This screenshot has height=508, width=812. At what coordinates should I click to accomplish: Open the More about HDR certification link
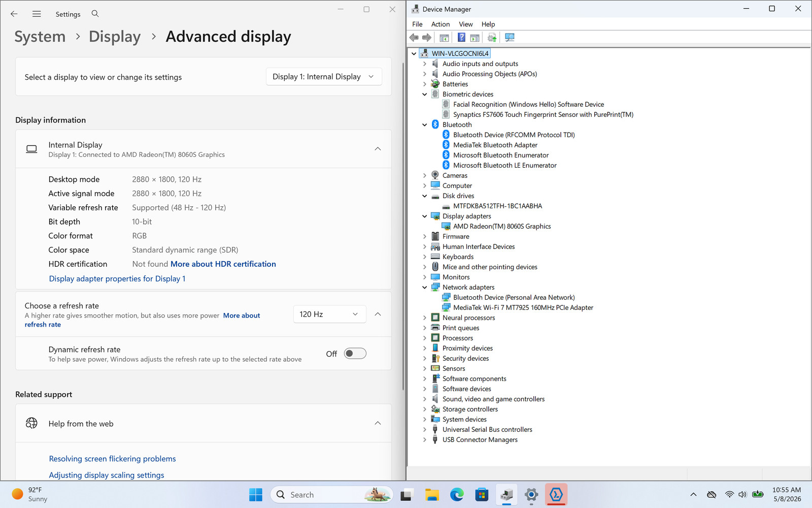point(223,264)
